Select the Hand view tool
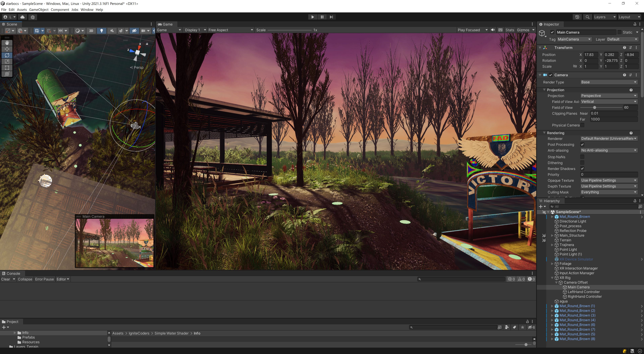Viewport: 644px width, 354px height. 7,43
